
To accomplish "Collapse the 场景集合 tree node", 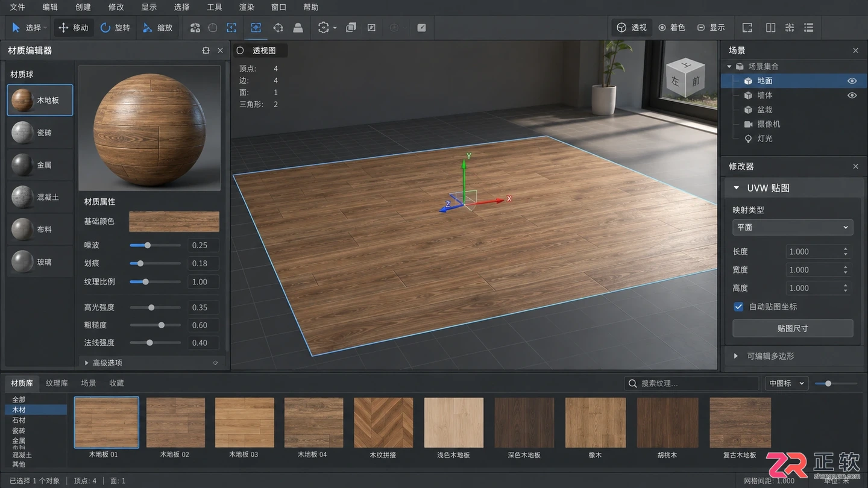I will pos(729,66).
